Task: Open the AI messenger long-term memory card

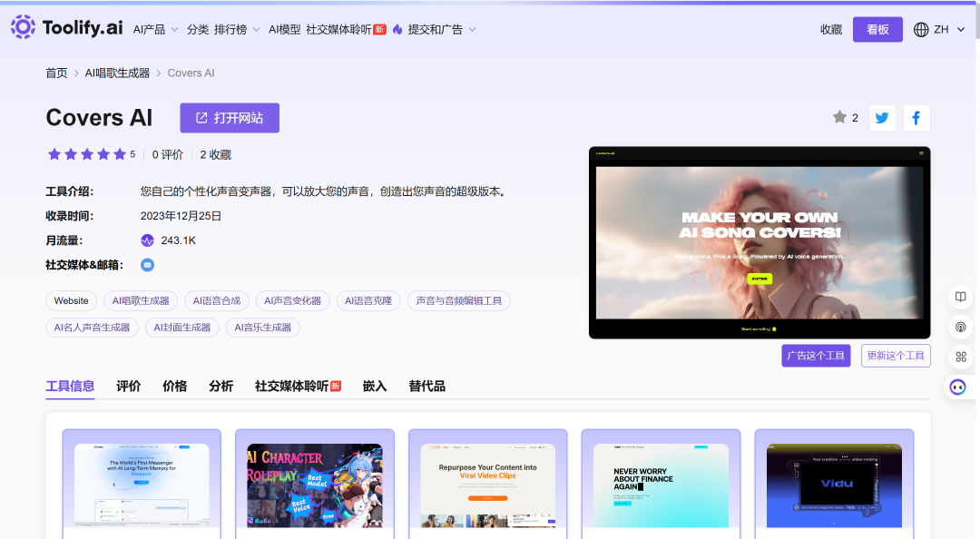Action: [x=142, y=483]
